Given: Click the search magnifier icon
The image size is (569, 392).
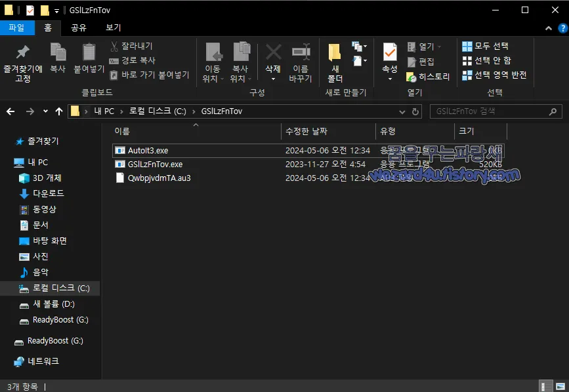Looking at the screenshot, I should (x=553, y=111).
